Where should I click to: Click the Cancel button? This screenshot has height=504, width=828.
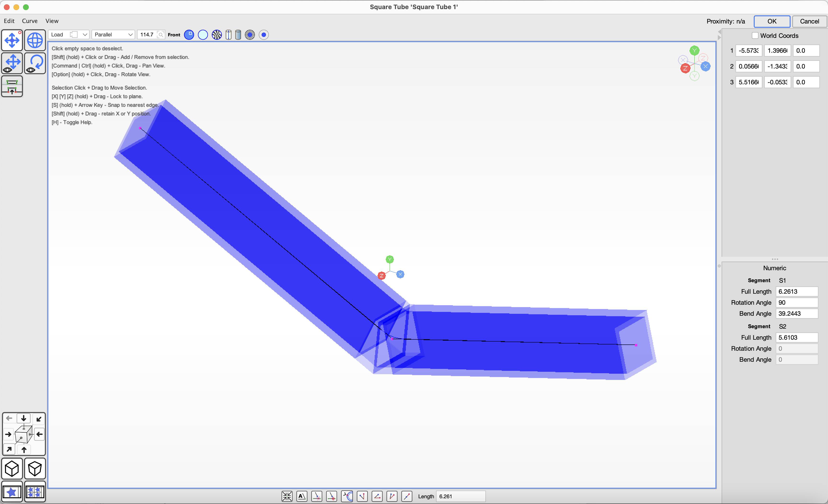(809, 21)
